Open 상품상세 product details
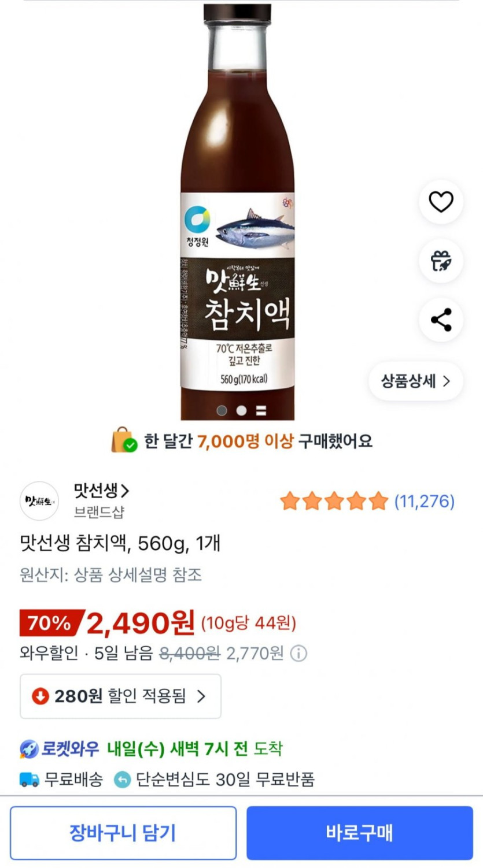483x868 pixels. (415, 381)
